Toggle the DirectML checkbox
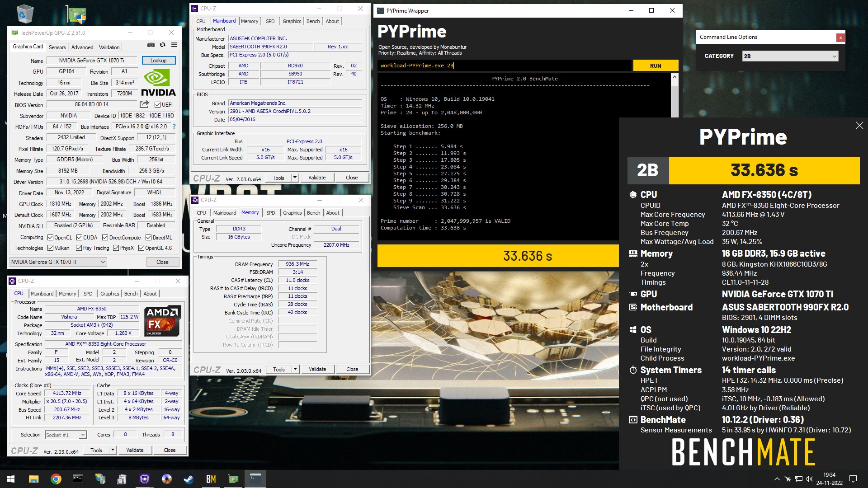This screenshot has width=868, height=488. coord(148,238)
